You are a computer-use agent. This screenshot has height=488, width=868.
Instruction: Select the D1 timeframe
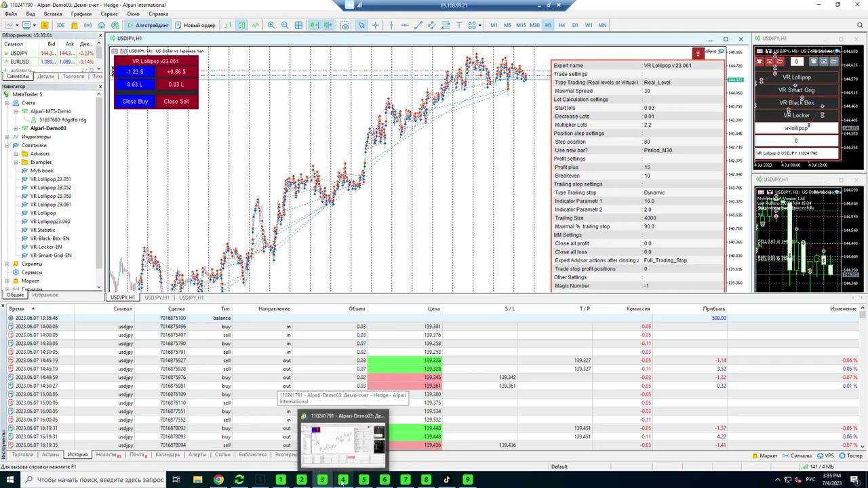coord(575,25)
